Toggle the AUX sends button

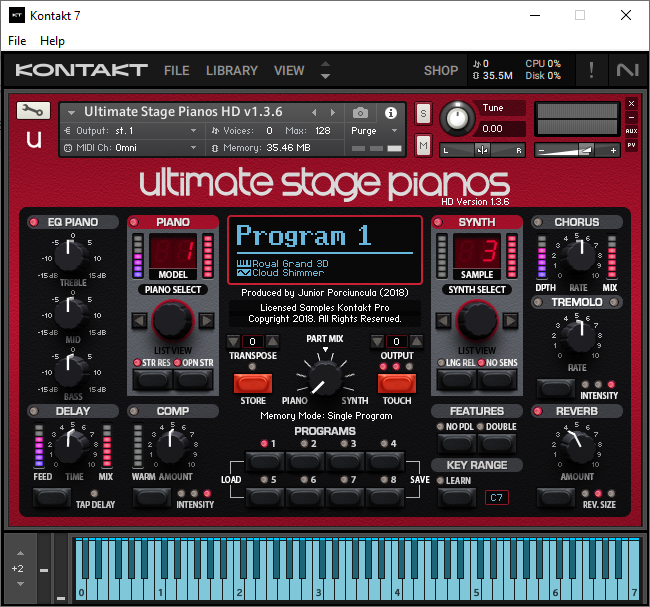(x=631, y=131)
